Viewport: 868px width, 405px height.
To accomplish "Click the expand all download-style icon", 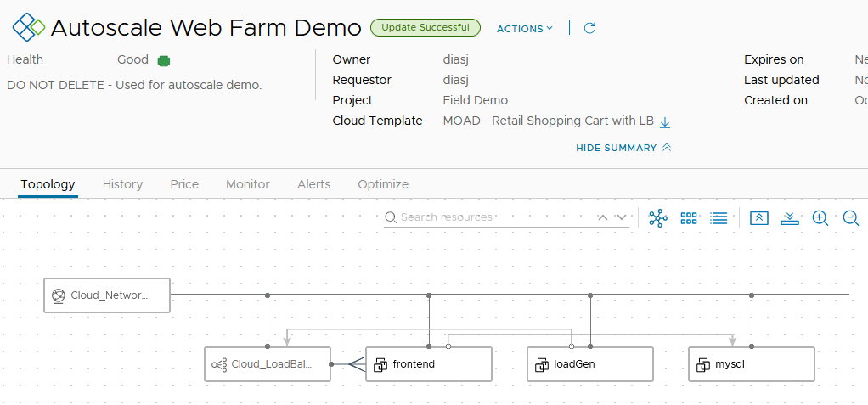I will [790, 218].
